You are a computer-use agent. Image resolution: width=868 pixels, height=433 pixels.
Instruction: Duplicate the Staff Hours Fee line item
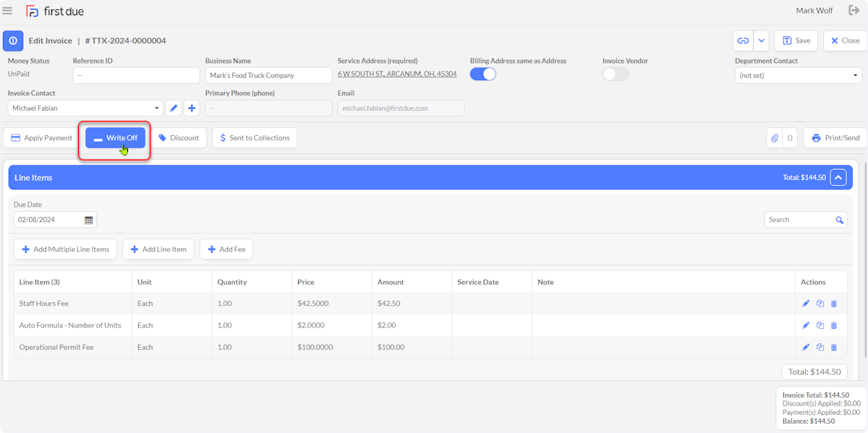coord(820,304)
